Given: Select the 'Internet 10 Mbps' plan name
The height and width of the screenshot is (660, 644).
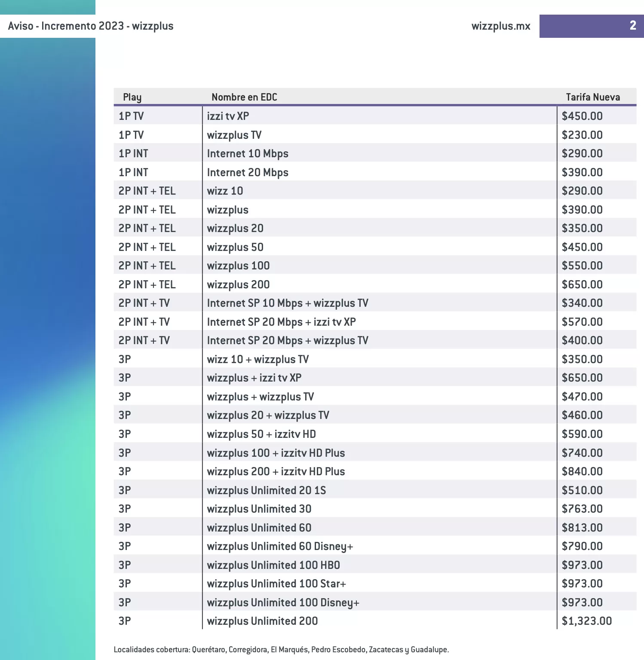Looking at the screenshot, I should 248,153.
